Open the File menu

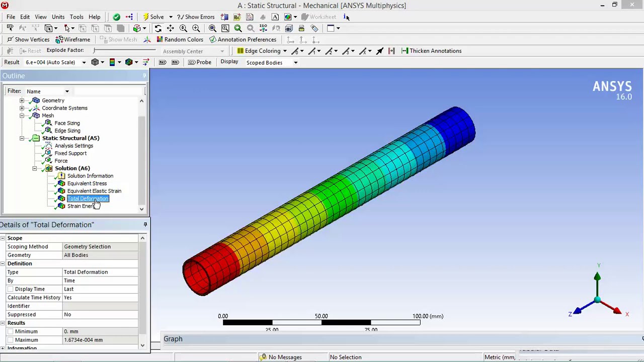click(x=11, y=17)
